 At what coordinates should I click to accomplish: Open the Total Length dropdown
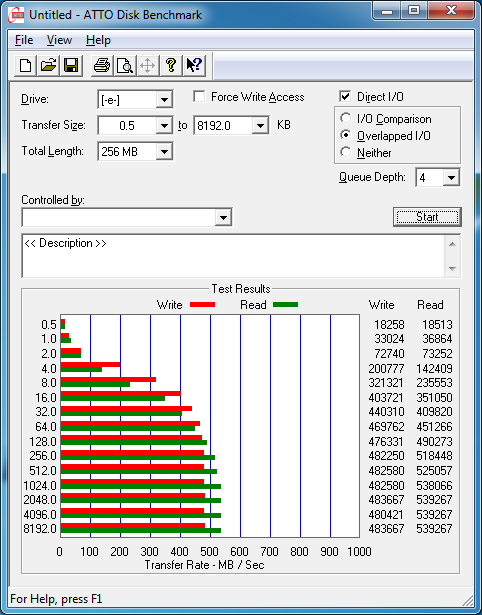click(164, 151)
